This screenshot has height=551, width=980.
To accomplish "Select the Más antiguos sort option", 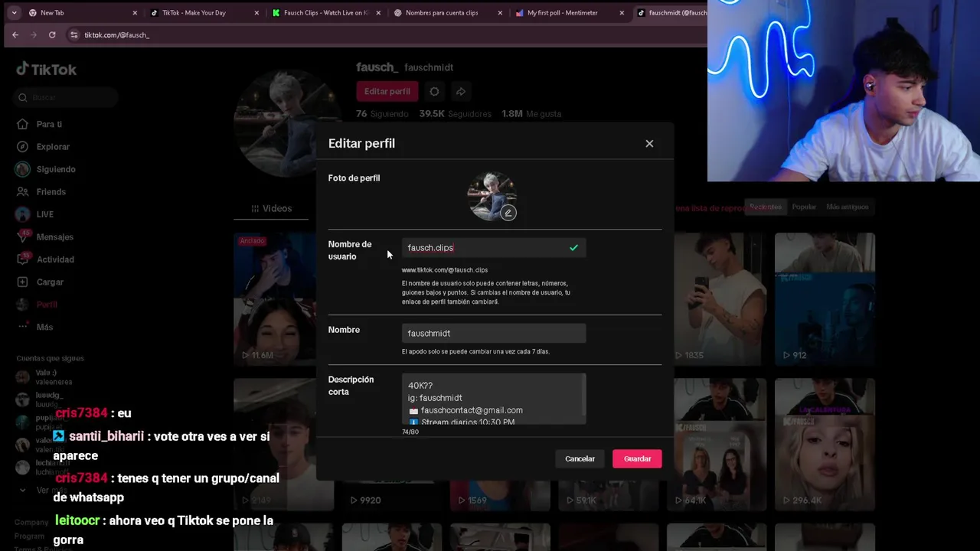I will pyautogui.click(x=848, y=207).
